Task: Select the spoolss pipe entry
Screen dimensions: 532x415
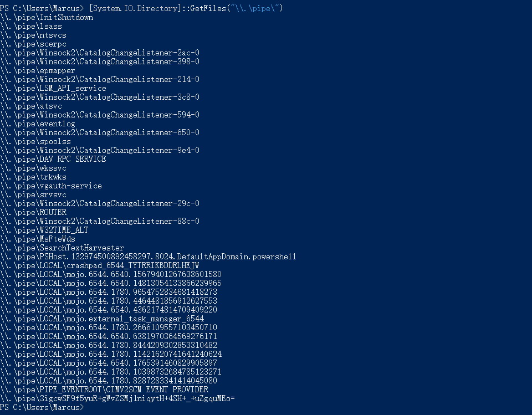Action: tap(35, 141)
